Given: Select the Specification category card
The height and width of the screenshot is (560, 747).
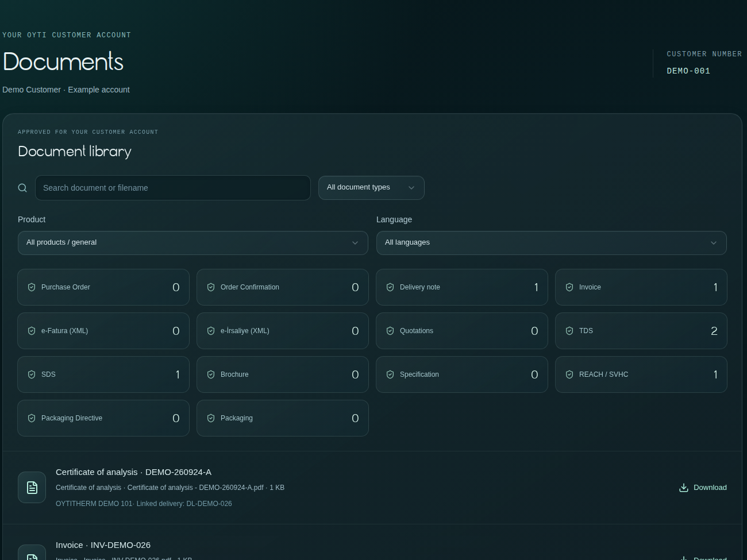Looking at the screenshot, I should 462,374.
